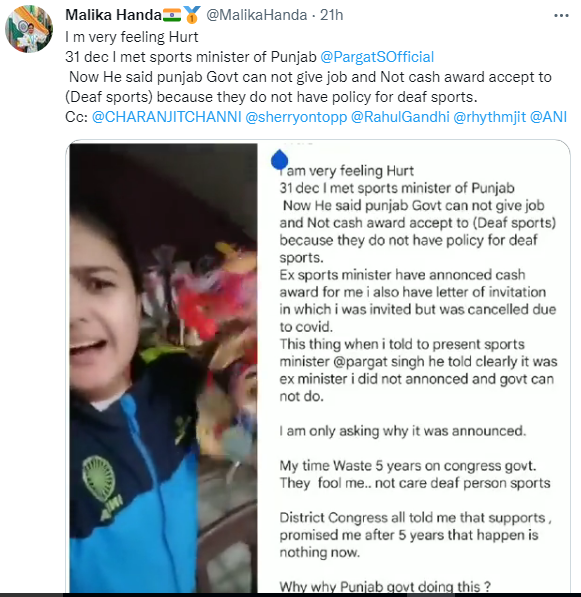Go to the @RahulGandhi profile mention
The width and height of the screenshot is (581, 597).
tap(400, 117)
